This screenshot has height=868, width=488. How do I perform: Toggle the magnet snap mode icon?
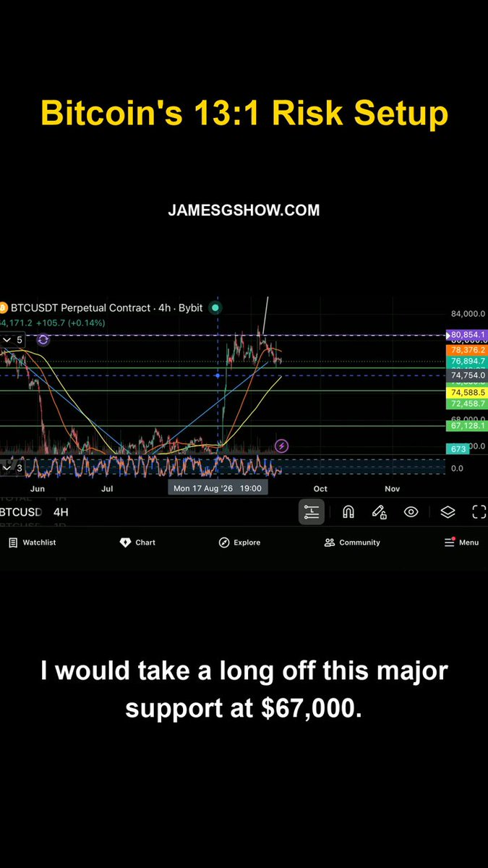click(x=348, y=511)
